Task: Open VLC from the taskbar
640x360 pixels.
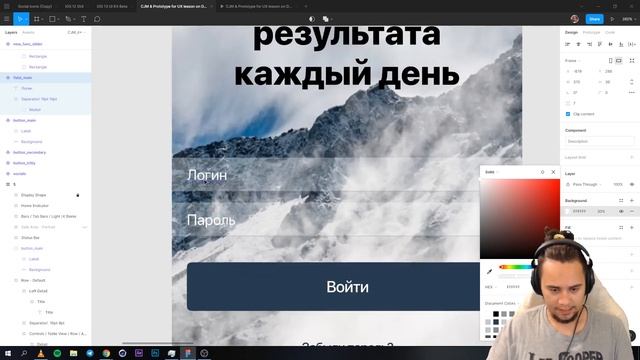Action: [x=41, y=353]
